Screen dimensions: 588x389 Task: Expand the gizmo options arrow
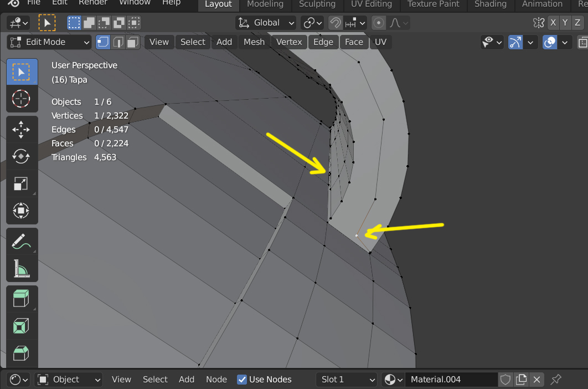tap(530, 42)
